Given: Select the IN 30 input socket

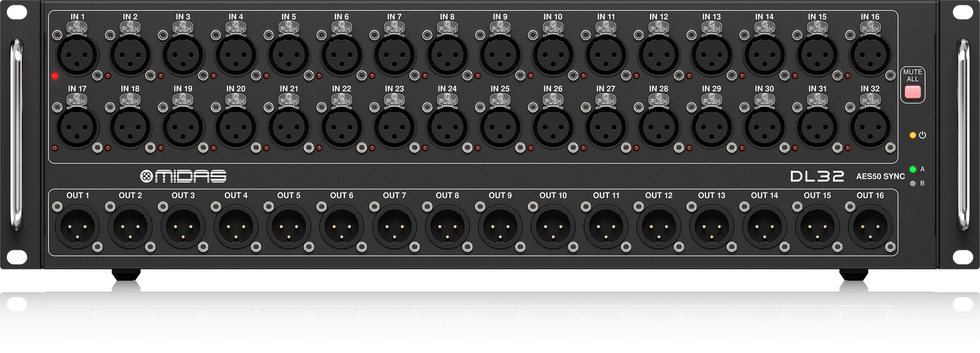Looking at the screenshot, I should click(764, 127).
